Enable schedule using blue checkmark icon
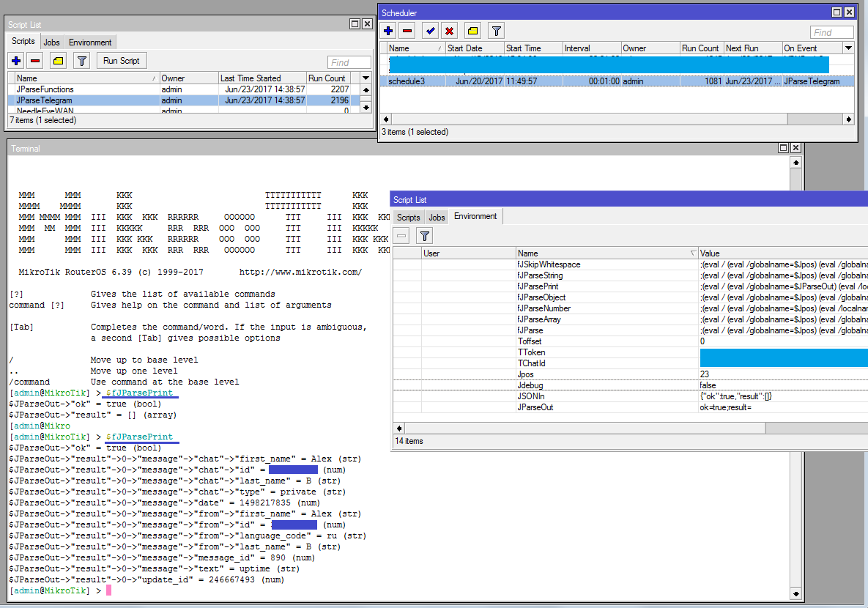 tap(431, 31)
